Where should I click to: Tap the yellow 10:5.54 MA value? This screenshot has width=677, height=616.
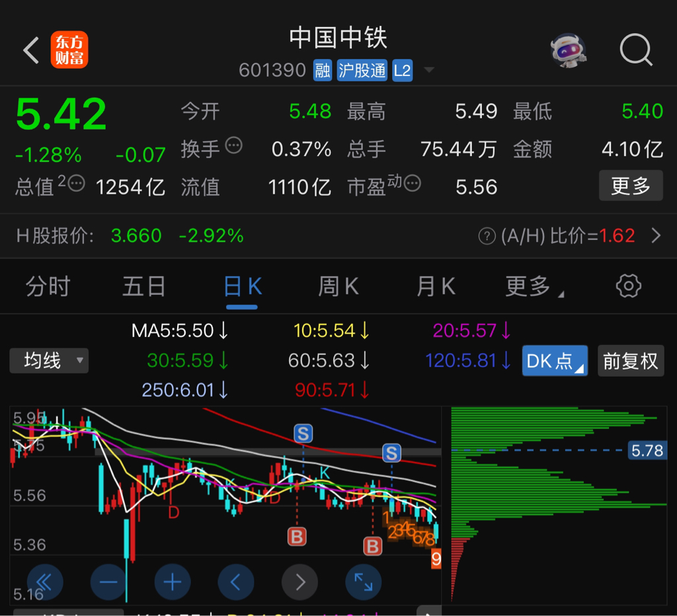click(331, 331)
